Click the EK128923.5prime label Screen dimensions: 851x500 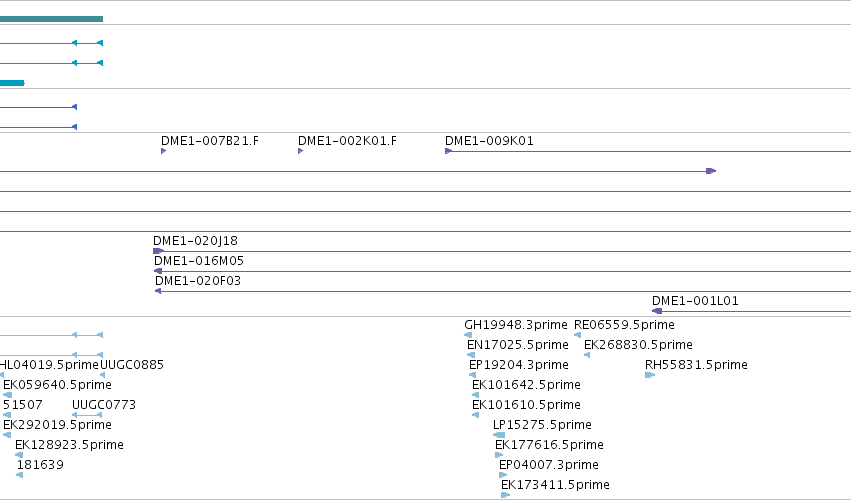point(69,445)
